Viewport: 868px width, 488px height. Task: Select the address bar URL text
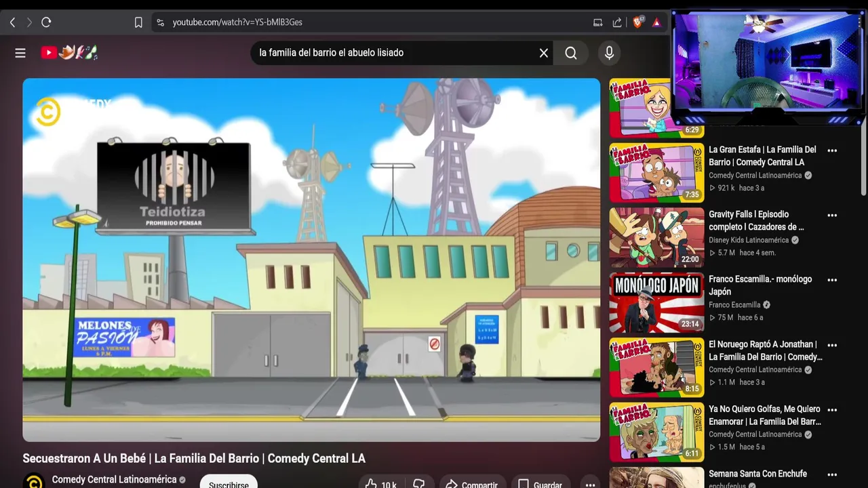pyautogui.click(x=237, y=22)
